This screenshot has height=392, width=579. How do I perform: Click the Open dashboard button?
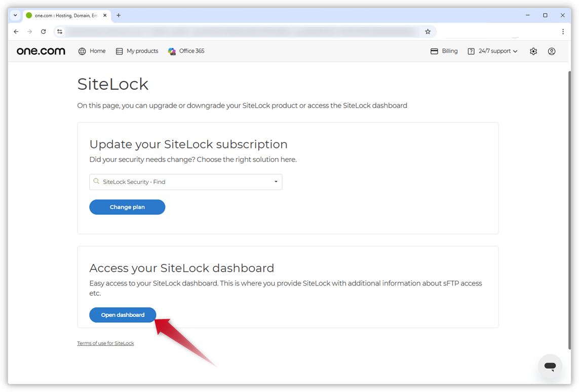[x=122, y=315]
